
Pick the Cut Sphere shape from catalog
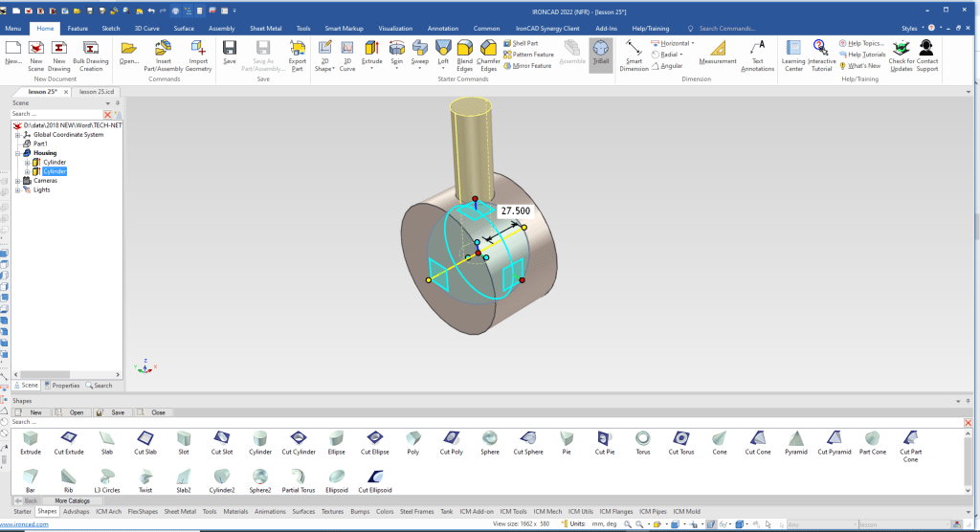pos(528,441)
